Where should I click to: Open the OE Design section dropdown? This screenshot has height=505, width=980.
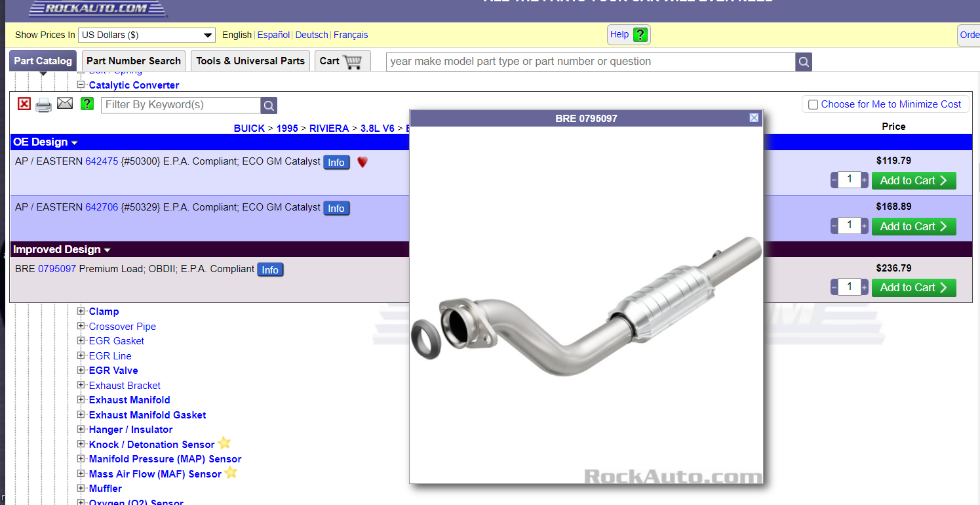coord(75,143)
